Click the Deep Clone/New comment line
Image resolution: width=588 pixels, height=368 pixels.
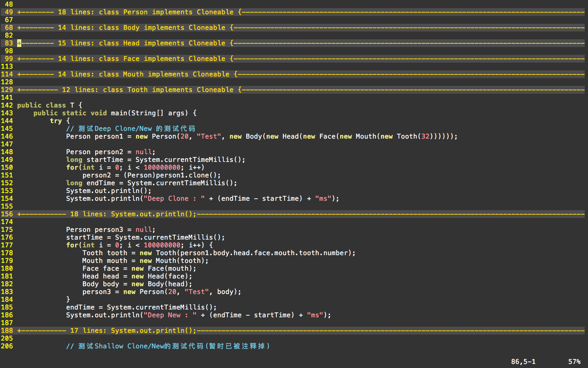131,129
